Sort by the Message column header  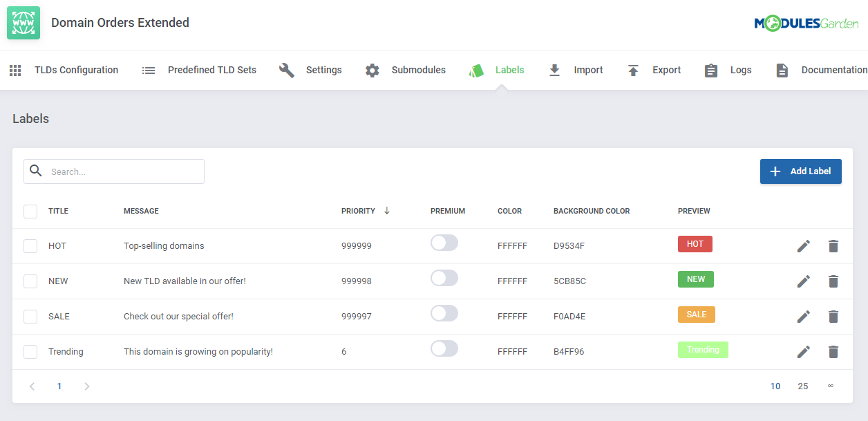click(141, 211)
